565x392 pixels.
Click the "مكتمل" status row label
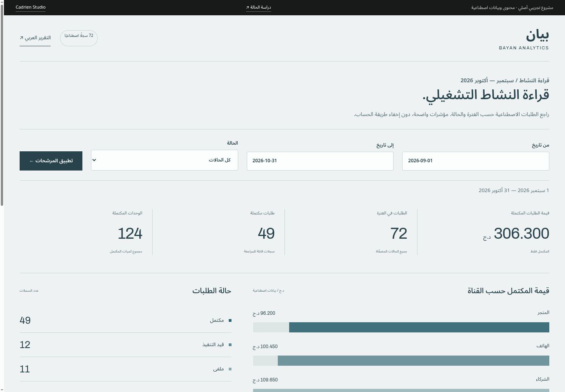217,321
